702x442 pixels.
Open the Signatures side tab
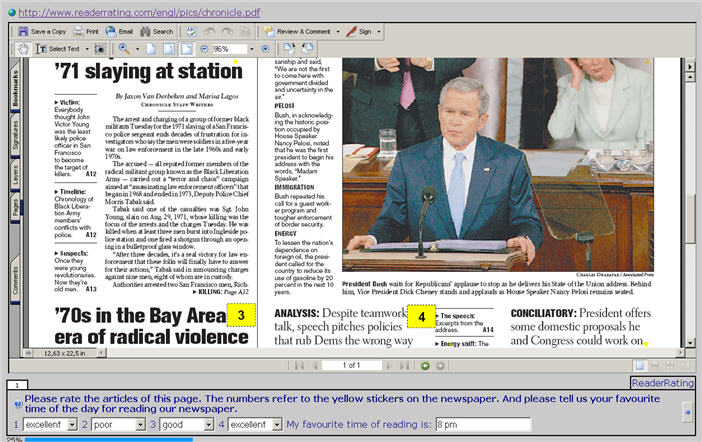point(15,135)
